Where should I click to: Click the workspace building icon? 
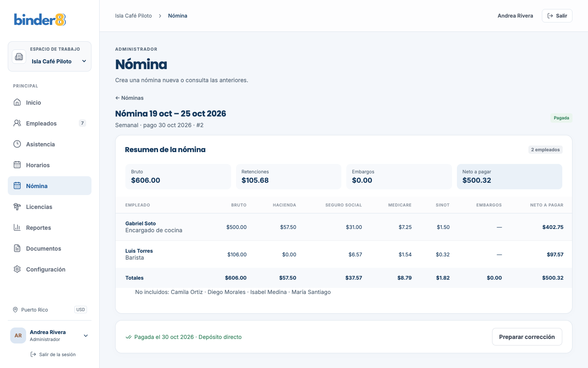[19, 57]
